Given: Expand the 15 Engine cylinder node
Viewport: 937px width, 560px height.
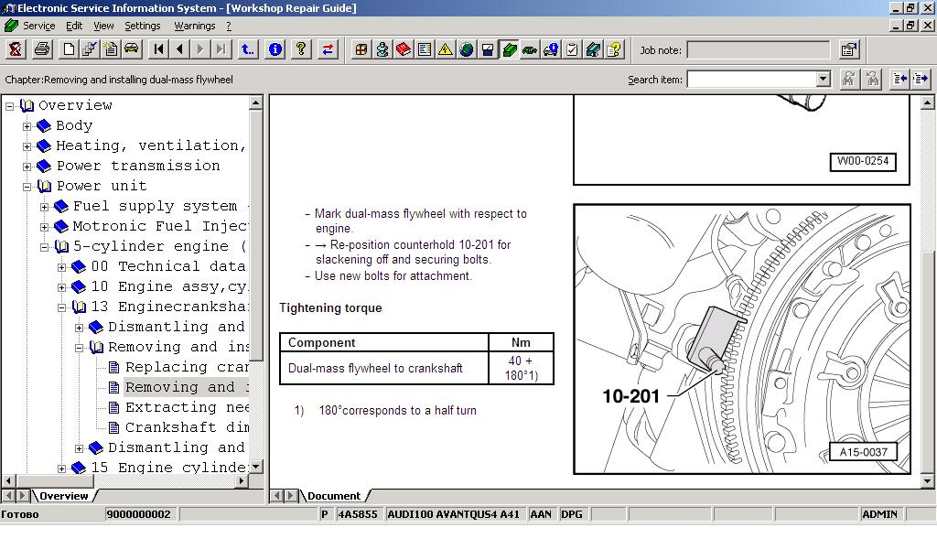Looking at the screenshot, I should 62,468.
